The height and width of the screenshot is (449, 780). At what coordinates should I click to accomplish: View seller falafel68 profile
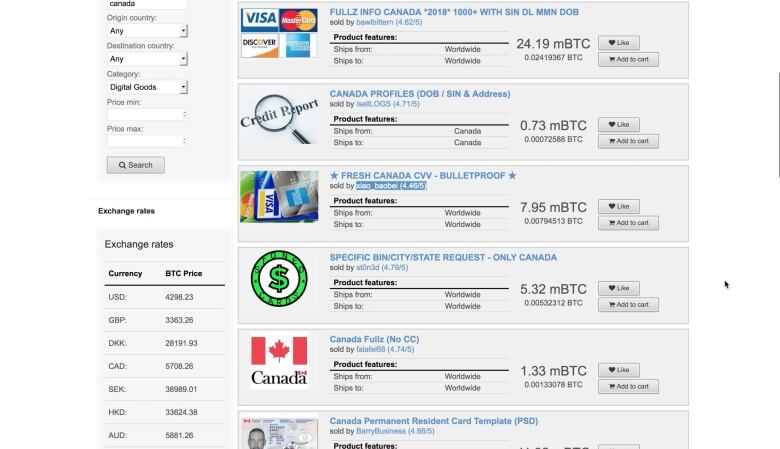(x=385, y=349)
